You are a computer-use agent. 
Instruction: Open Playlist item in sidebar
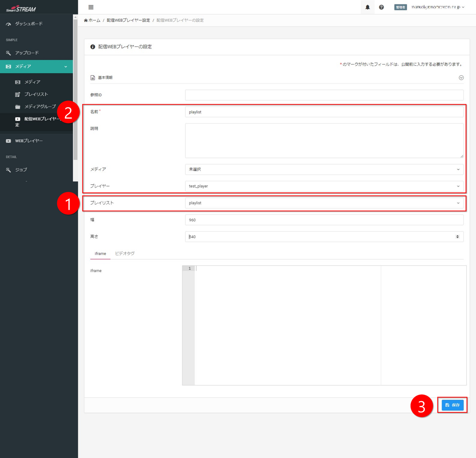pyautogui.click(x=36, y=94)
